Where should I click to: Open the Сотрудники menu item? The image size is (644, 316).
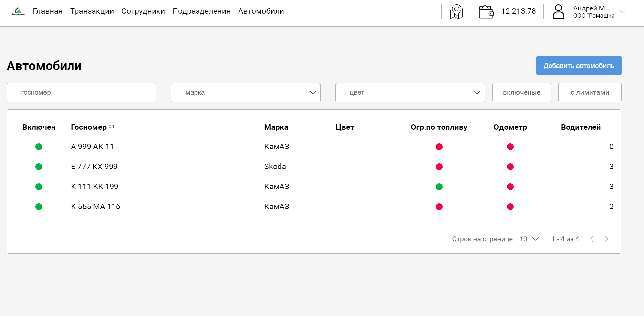143,11
